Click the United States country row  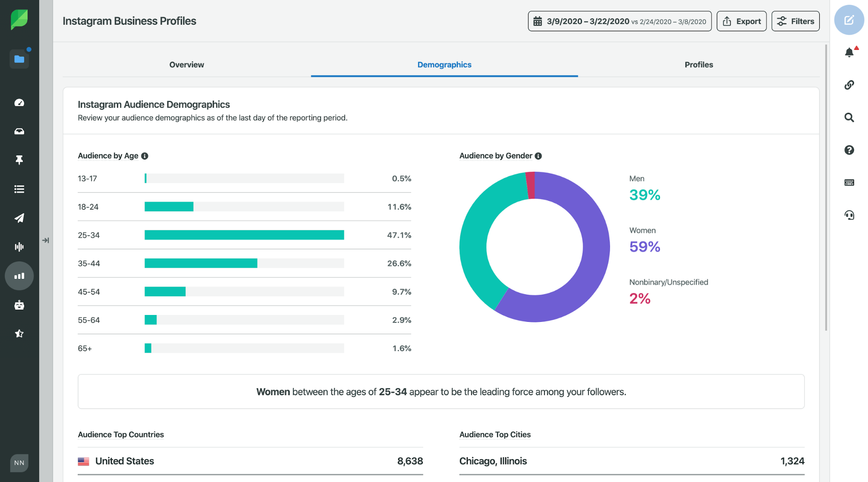pos(250,461)
